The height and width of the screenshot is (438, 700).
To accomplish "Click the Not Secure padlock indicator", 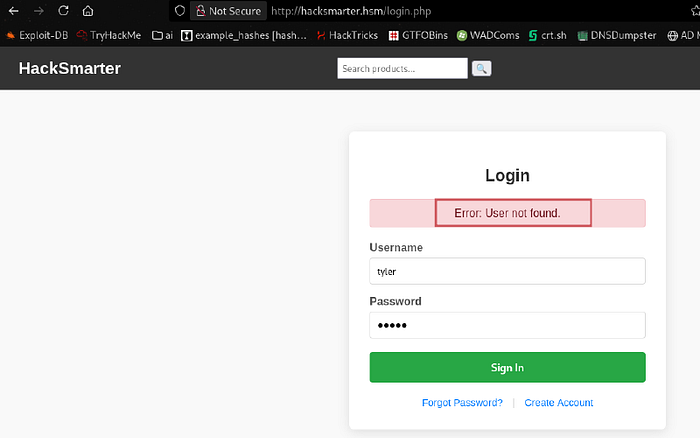I will point(229,11).
